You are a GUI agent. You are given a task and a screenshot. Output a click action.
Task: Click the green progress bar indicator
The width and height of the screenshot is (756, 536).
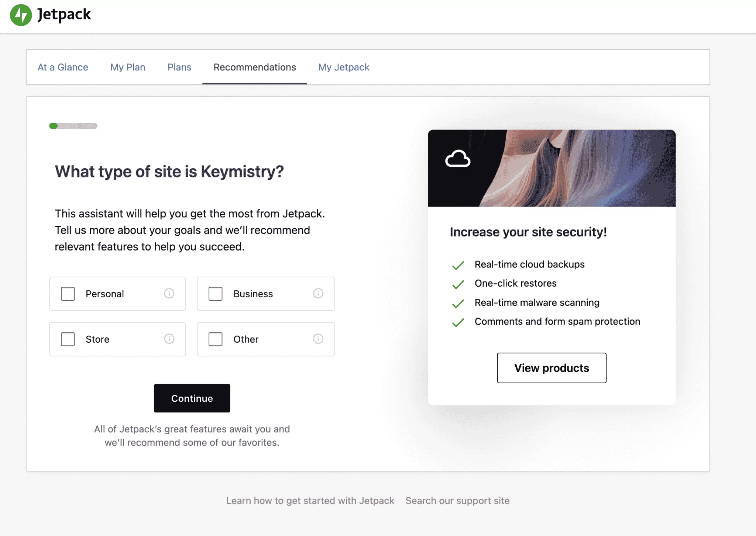pyautogui.click(x=54, y=126)
